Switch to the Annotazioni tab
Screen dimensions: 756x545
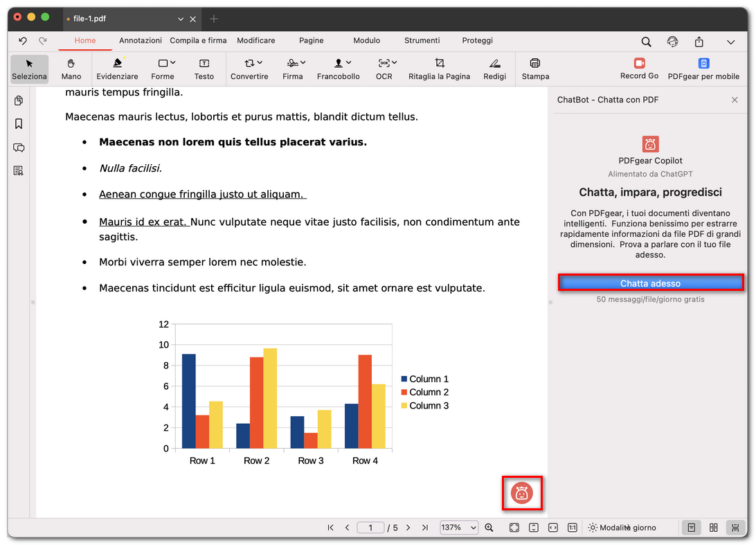(141, 40)
